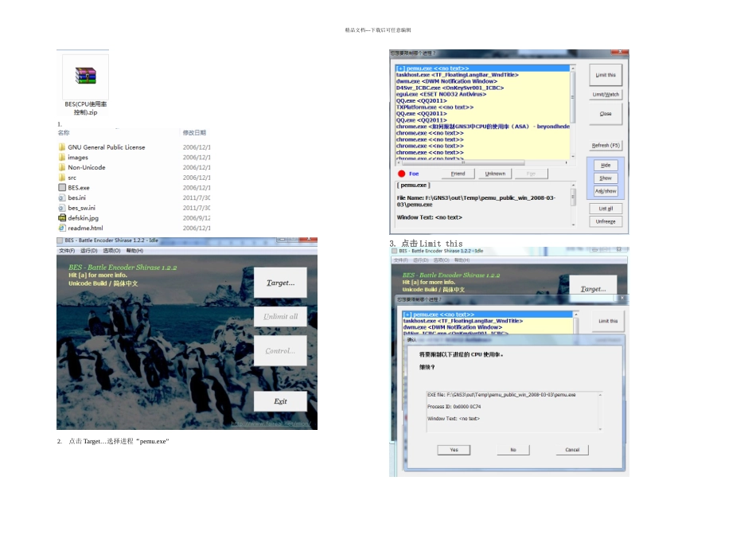The width and height of the screenshot is (756, 535).
Task: Select egui.exe ESET NOD32 Antivirus row
Action: [x=482, y=94]
